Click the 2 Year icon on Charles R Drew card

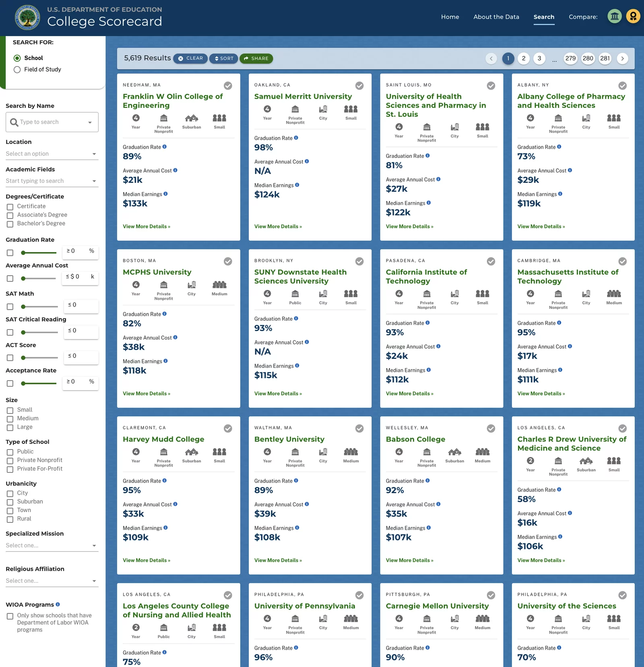point(530,460)
